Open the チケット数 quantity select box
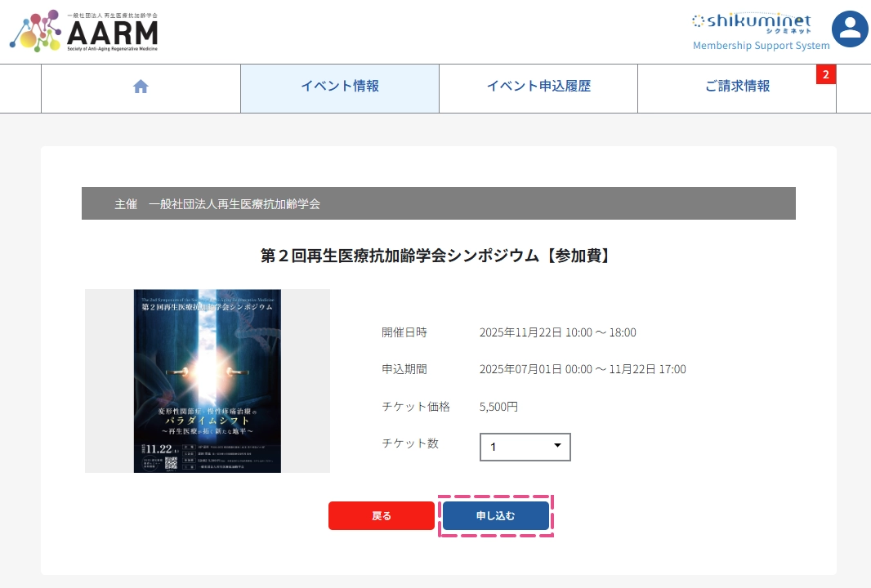871x588 pixels. click(525, 447)
